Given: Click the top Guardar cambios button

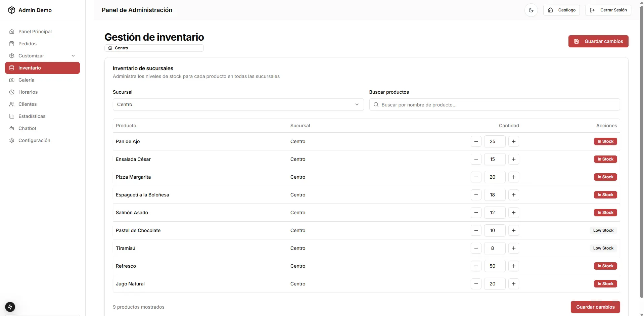Looking at the screenshot, I should [598, 41].
